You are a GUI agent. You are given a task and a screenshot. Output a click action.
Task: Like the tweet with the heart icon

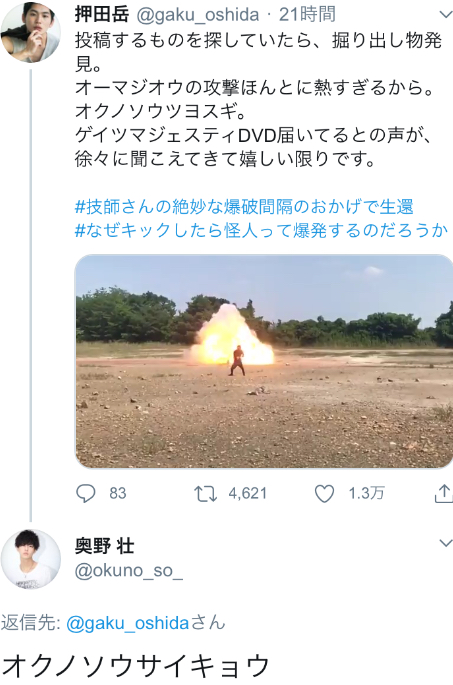point(325,494)
